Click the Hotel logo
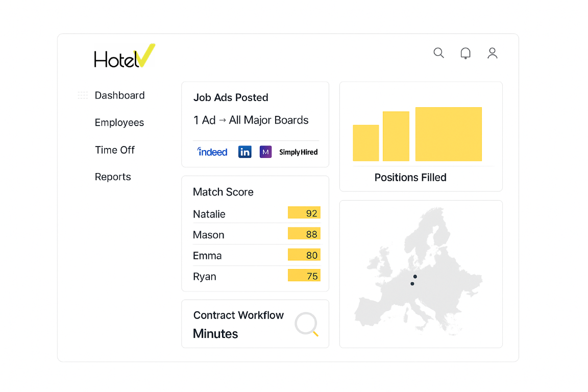 (x=124, y=57)
